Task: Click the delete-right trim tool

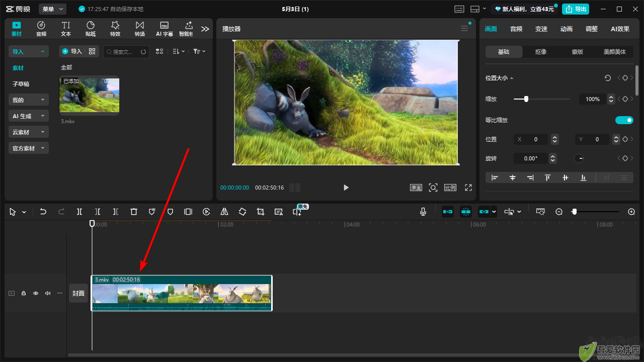Action: coord(116,212)
